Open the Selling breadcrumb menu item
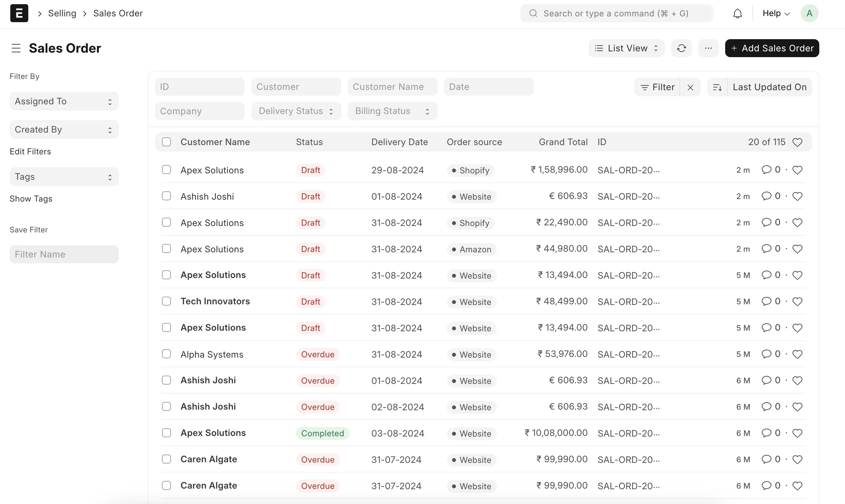The image size is (845, 504). [63, 13]
